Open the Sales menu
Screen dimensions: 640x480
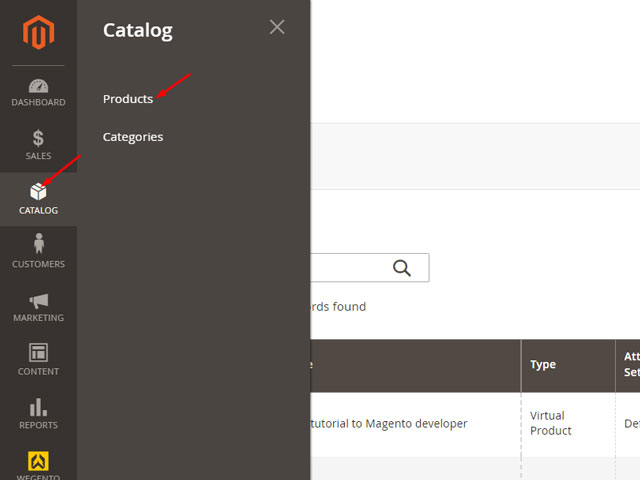[x=38, y=145]
